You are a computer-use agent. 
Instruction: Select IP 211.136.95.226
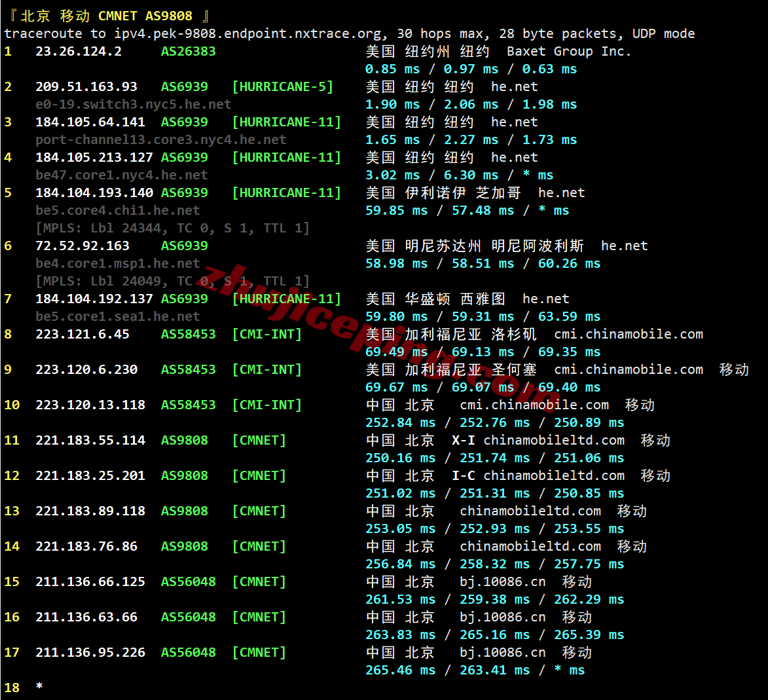point(90,652)
